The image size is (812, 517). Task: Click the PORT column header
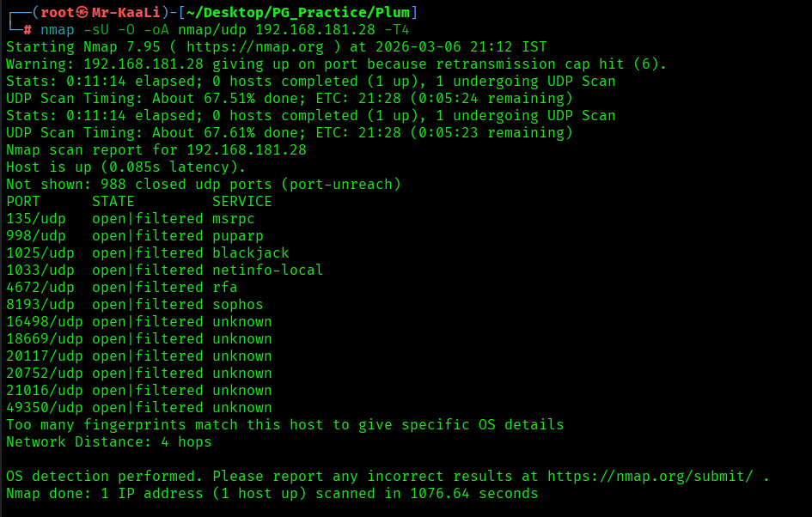22,202
